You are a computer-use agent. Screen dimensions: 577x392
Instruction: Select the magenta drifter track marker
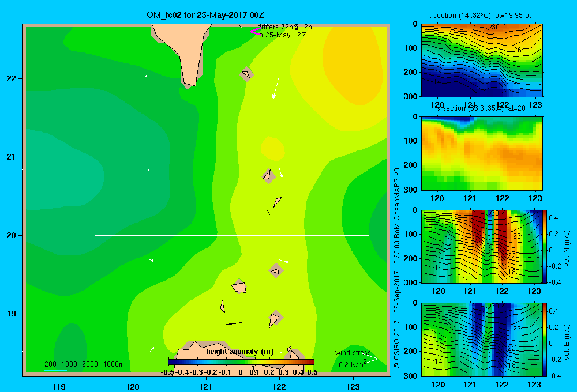255,32
